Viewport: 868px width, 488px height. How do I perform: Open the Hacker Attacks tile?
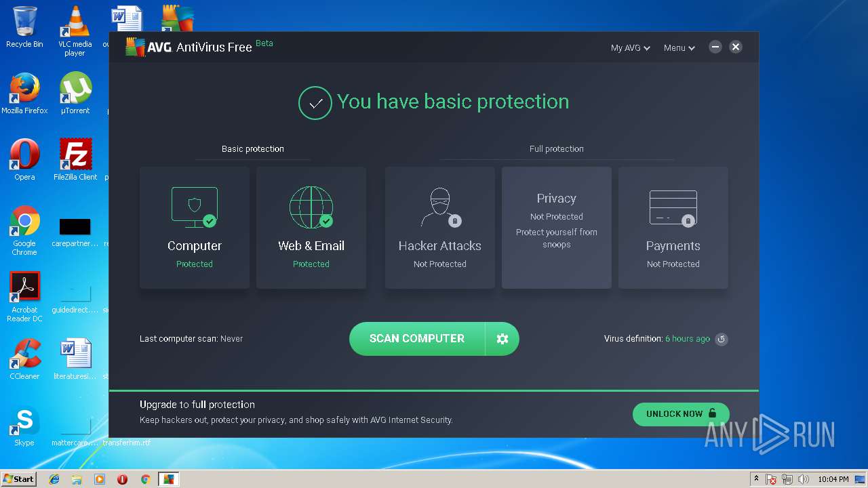click(440, 228)
